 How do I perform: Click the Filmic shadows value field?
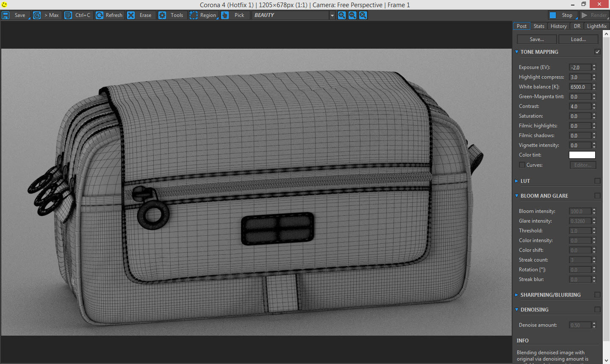pyautogui.click(x=580, y=135)
